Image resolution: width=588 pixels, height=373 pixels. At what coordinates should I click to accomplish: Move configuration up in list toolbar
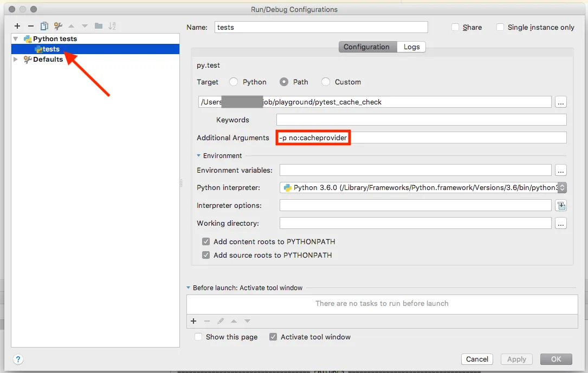(x=71, y=26)
